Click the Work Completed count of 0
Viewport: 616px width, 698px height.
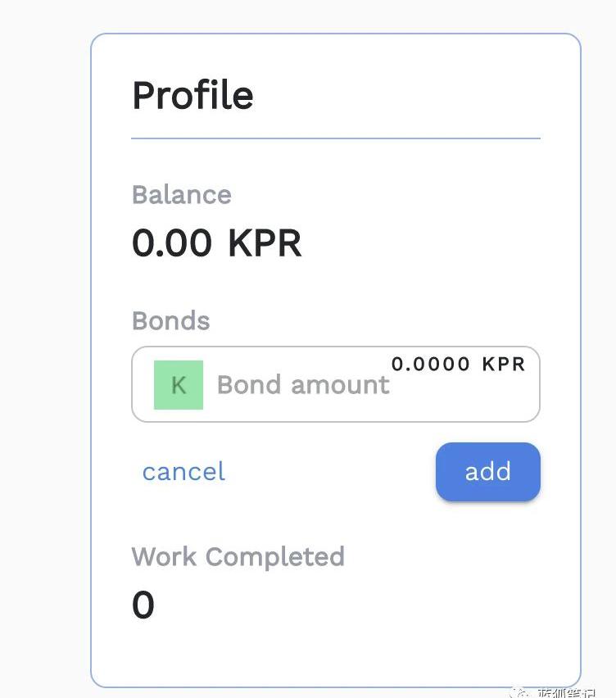[x=143, y=606]
